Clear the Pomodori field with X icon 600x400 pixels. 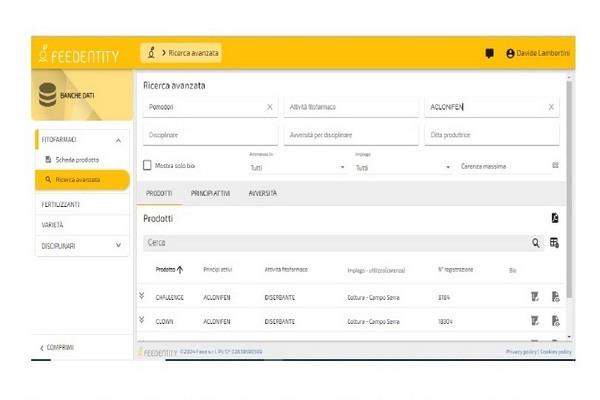[269, 107]
